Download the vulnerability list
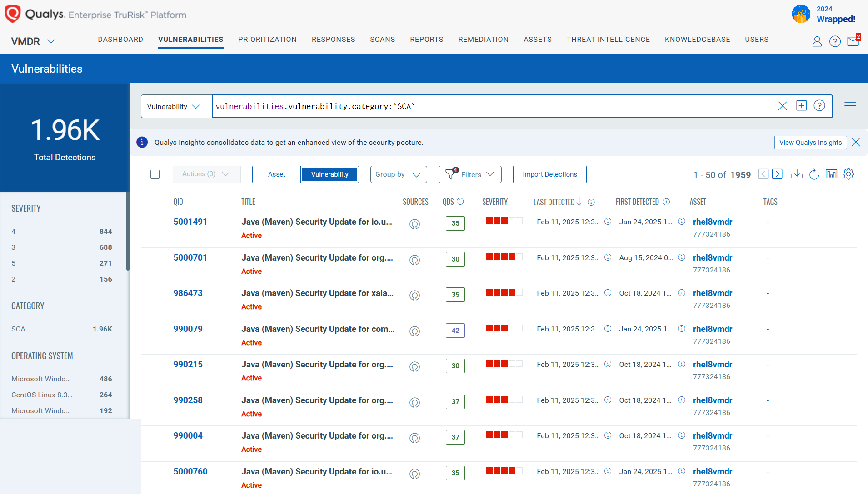Viewport: 868px width, 494px height. point(797,174)
